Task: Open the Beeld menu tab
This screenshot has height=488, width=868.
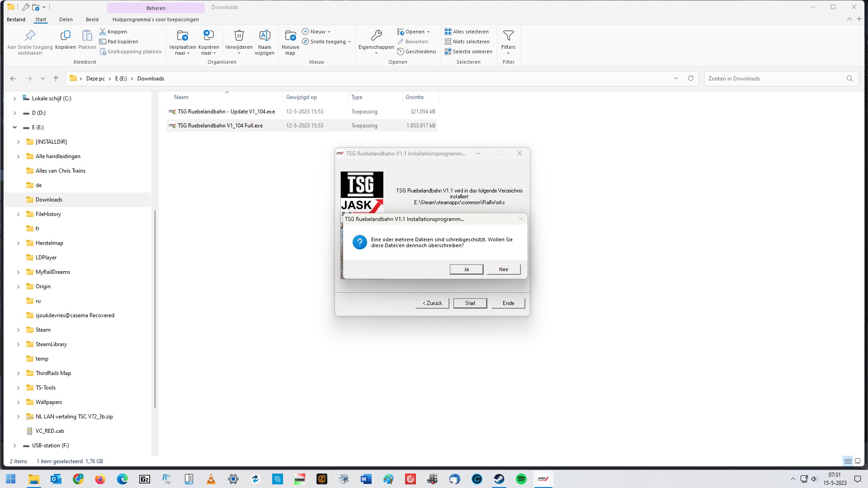Action: pos(91,19)
